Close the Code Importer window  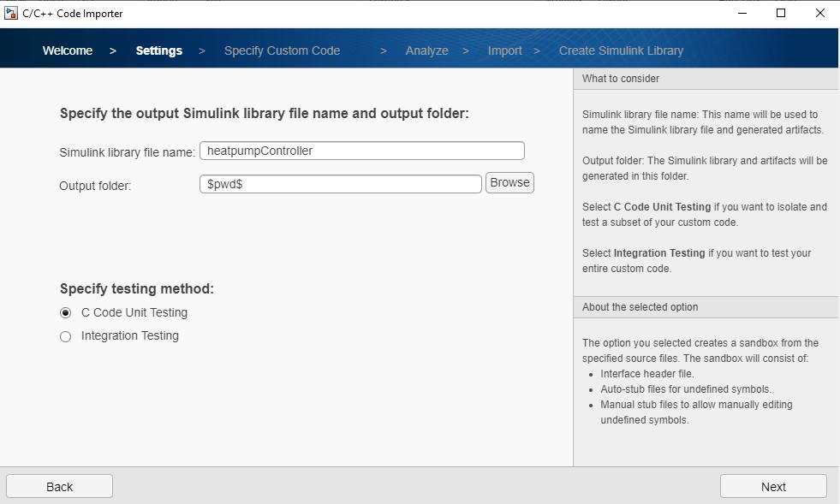coord(819,13)
